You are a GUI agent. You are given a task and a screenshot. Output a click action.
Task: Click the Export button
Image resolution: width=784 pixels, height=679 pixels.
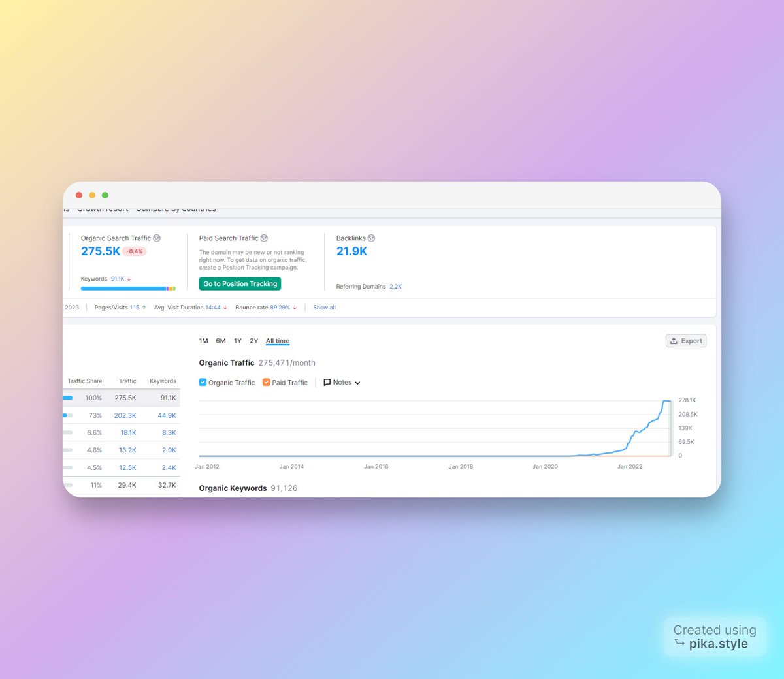click(x=686, y=341)
